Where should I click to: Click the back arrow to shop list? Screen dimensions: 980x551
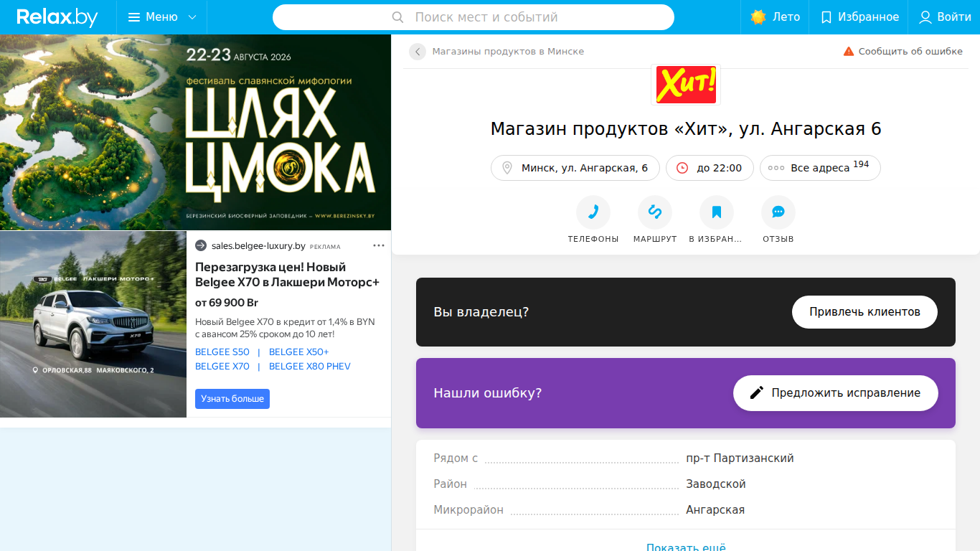[418, 52]
